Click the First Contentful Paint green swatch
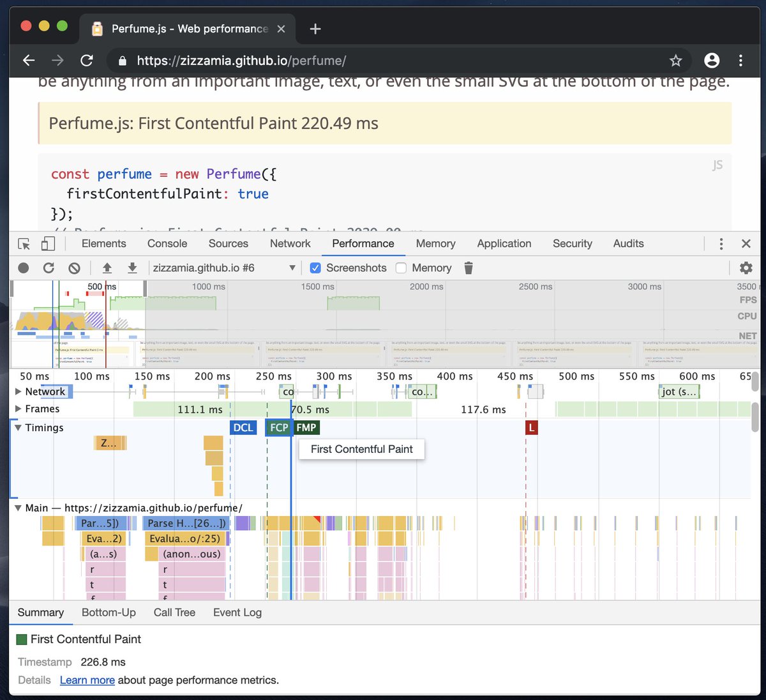766x700 pixels. coord(22,639)
